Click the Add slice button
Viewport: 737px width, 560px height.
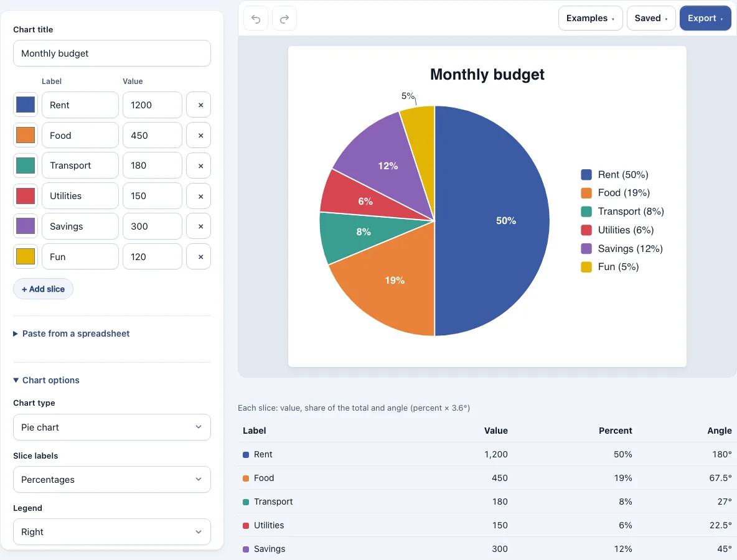[x=43, y=289]
